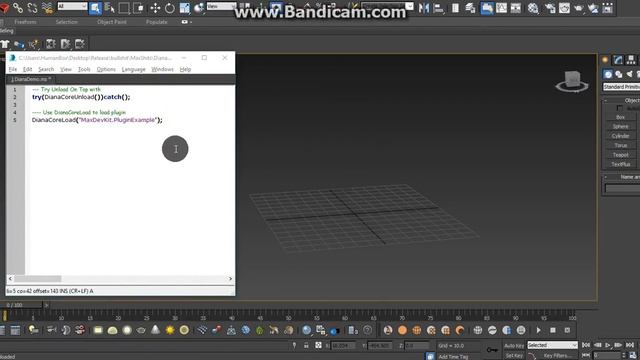Switch to Freeform ribbon tab
The image size is (640, 360).
pyautogui.click(x=25, y=22)
